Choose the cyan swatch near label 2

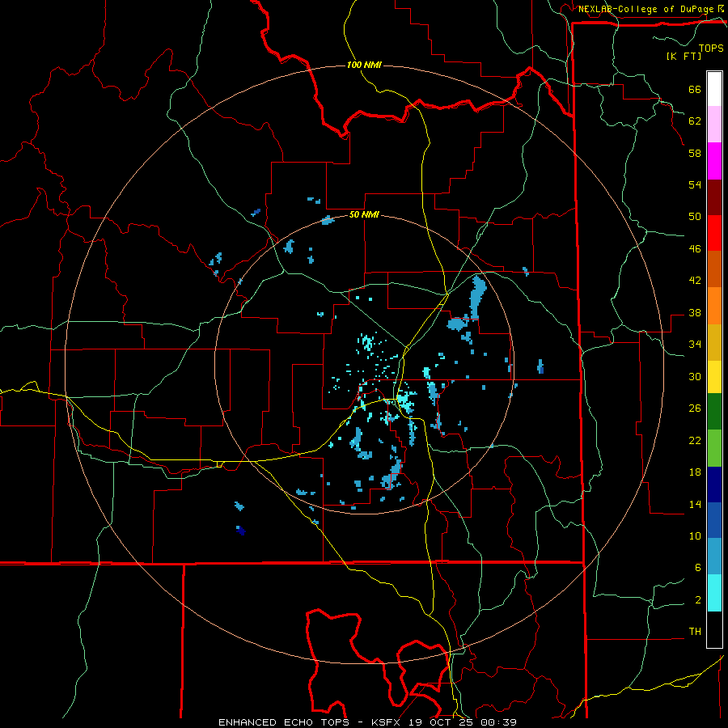coord(714,593)
